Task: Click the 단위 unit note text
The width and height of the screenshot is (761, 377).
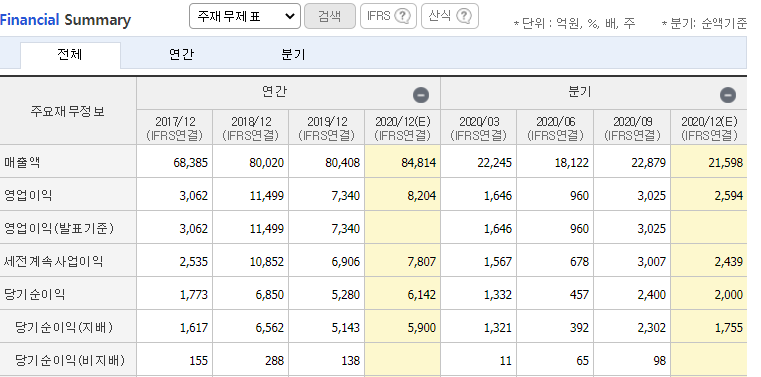Action: click(x=575, y=23)
